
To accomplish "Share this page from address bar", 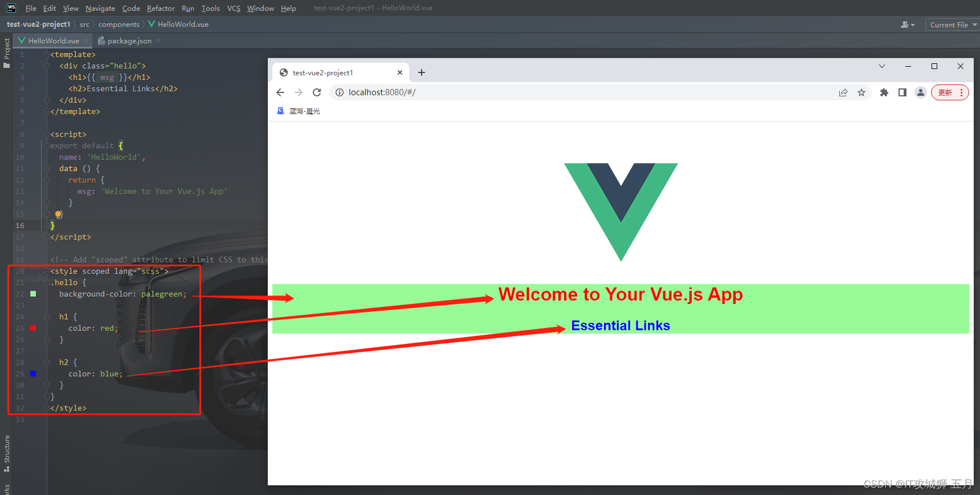I will (843, 92).
